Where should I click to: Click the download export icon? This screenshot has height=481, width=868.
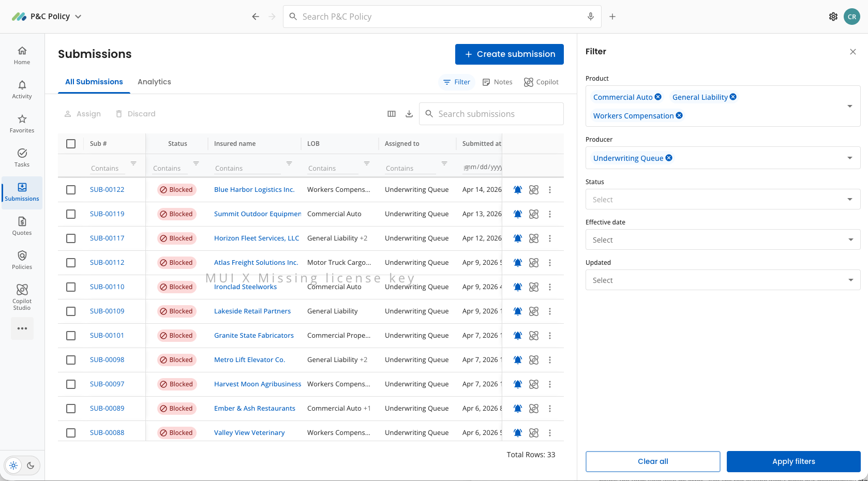(409, 114)
